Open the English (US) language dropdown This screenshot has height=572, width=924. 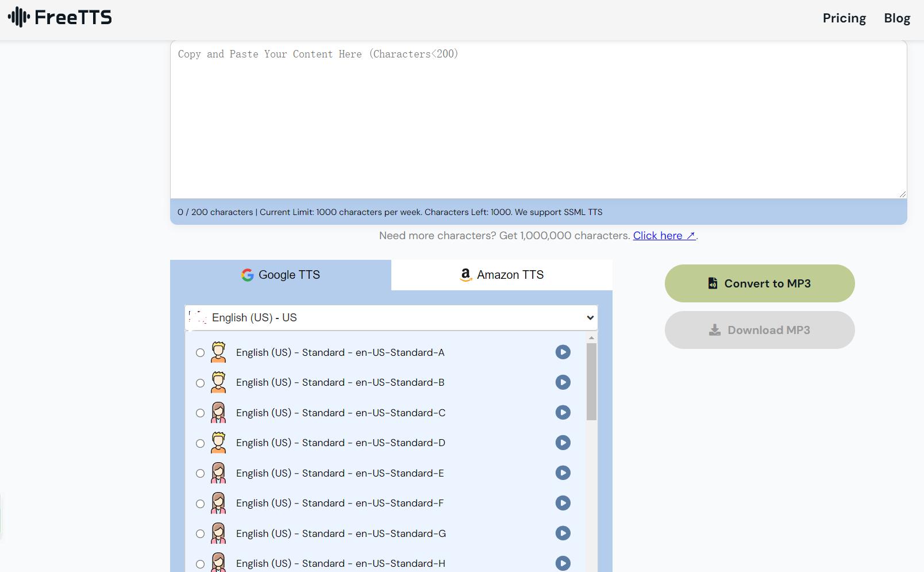pyautogui.click(x=391, y=318)
